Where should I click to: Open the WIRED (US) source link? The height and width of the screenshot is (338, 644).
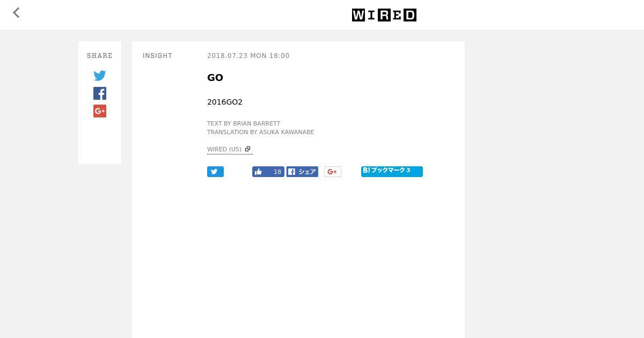click(224, 149)
